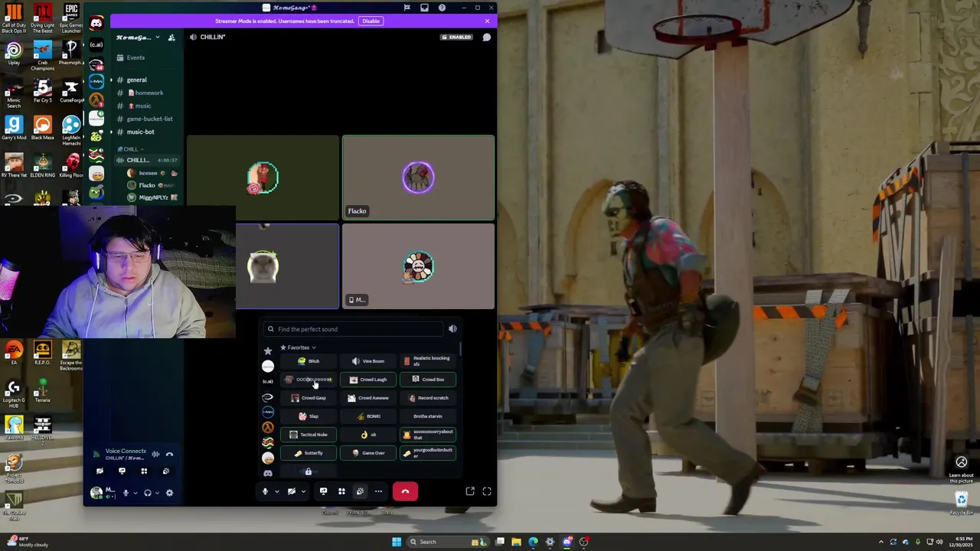This screenshot has width=980, height=551.
Task: Open the game-bucket-list channel
Action: pos(145,119)
